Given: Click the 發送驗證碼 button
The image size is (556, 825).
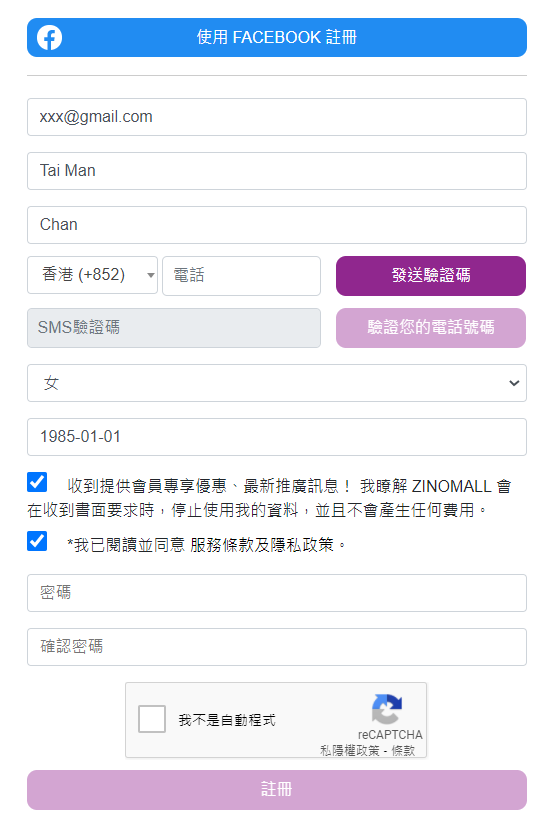Looking at the screenshot, I should 431,276.
